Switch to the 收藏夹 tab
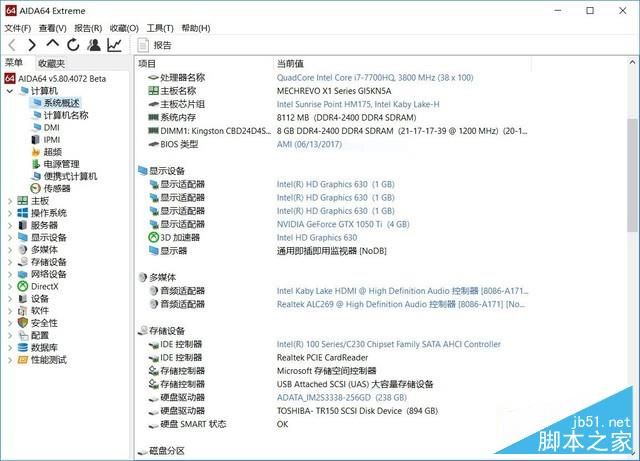 [51, 63]
